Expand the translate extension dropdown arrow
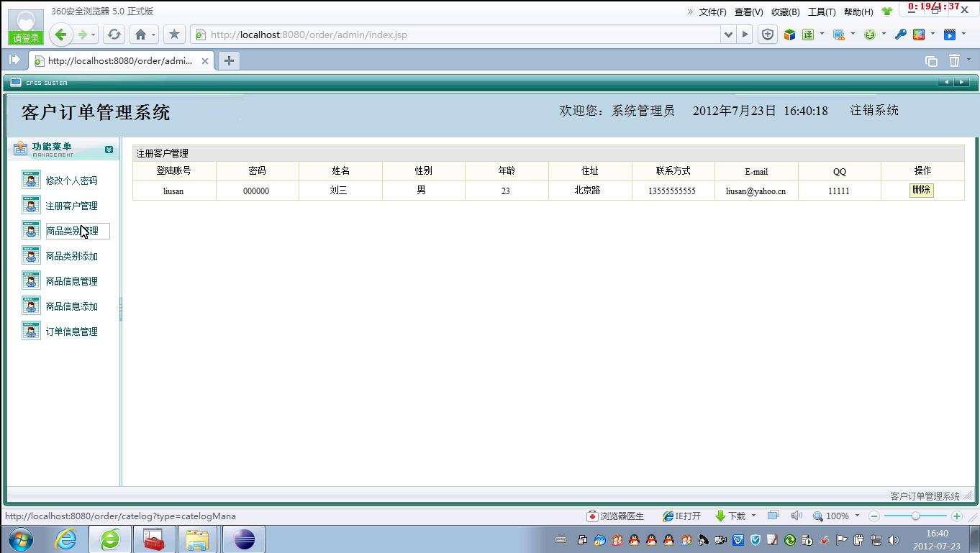Viewport: 980px width, 553px height. pyautogui.click(x=822, y=34)
